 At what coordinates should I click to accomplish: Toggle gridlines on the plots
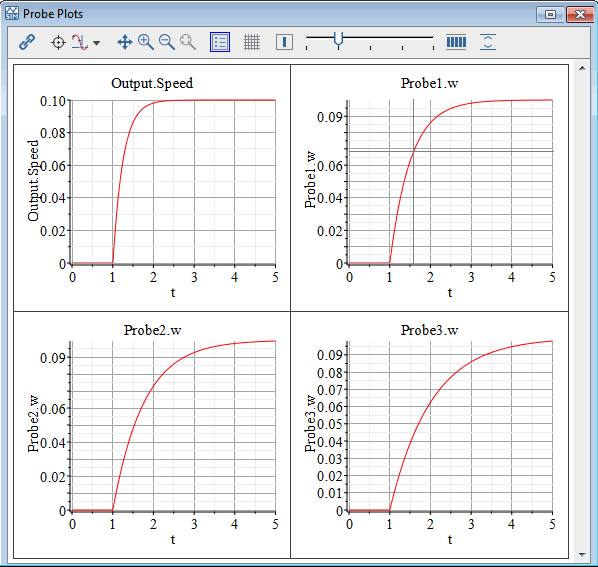pos(252,42)
